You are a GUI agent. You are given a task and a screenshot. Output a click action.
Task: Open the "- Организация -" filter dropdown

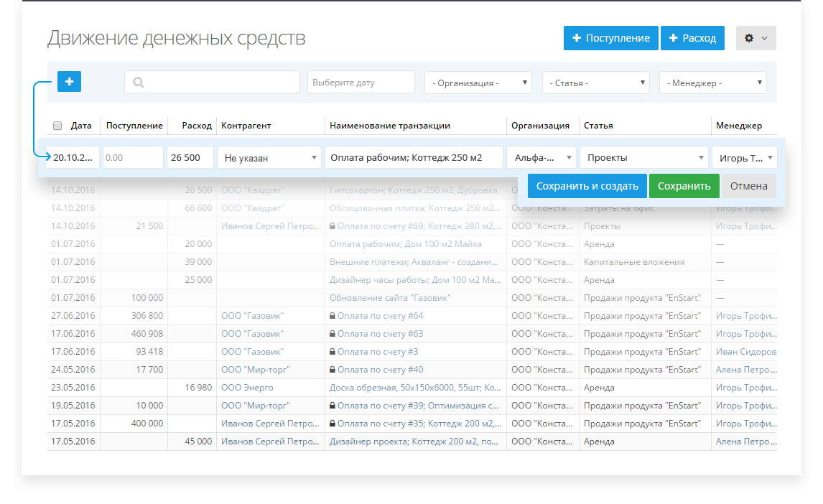click(478, 82)
